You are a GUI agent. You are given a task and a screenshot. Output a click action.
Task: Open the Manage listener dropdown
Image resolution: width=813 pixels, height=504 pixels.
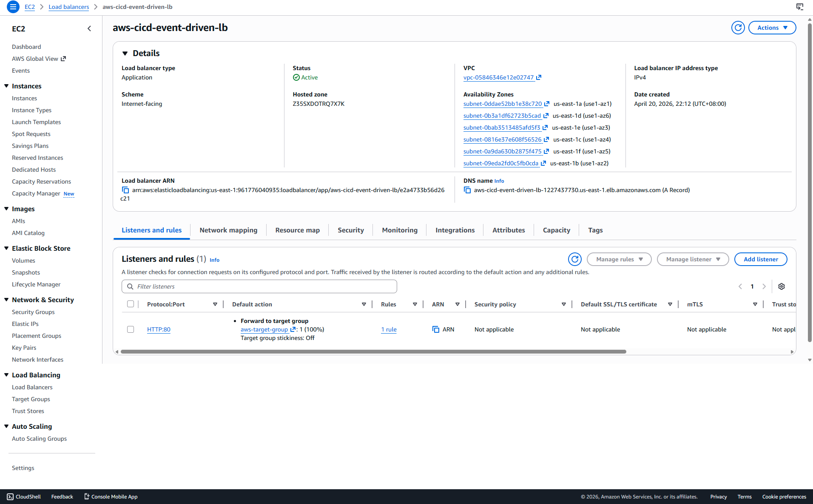click(693, 259)
